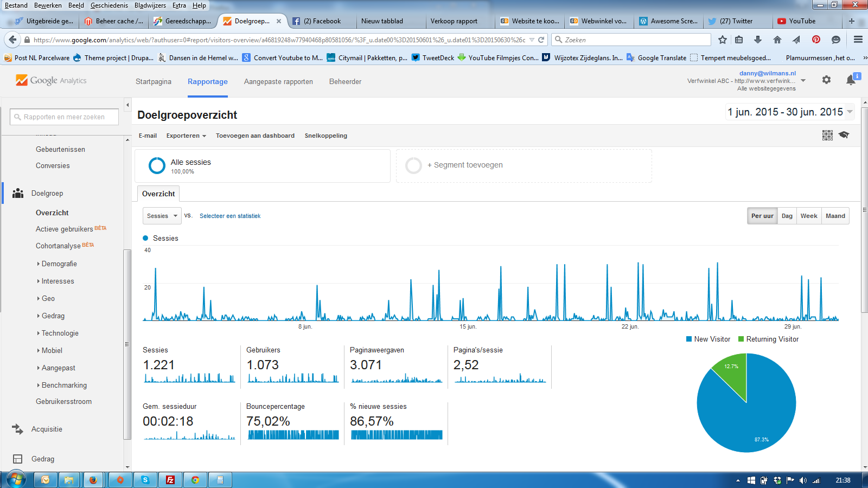Toggle the Alle sessies segment circle
The height and width of the screenshot is (488, 868).
[157, 165]
